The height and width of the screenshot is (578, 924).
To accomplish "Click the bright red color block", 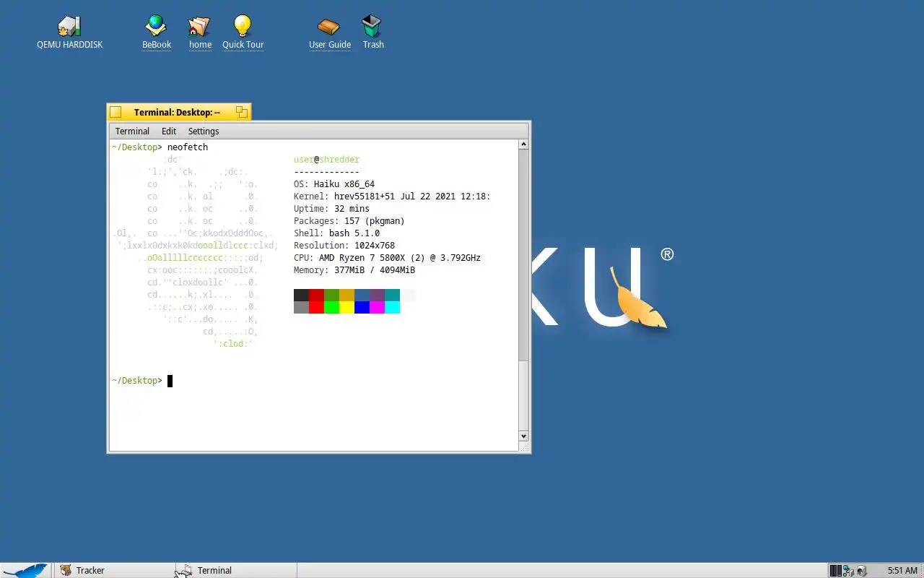I will pyautogui.click(x=316, y=307).
